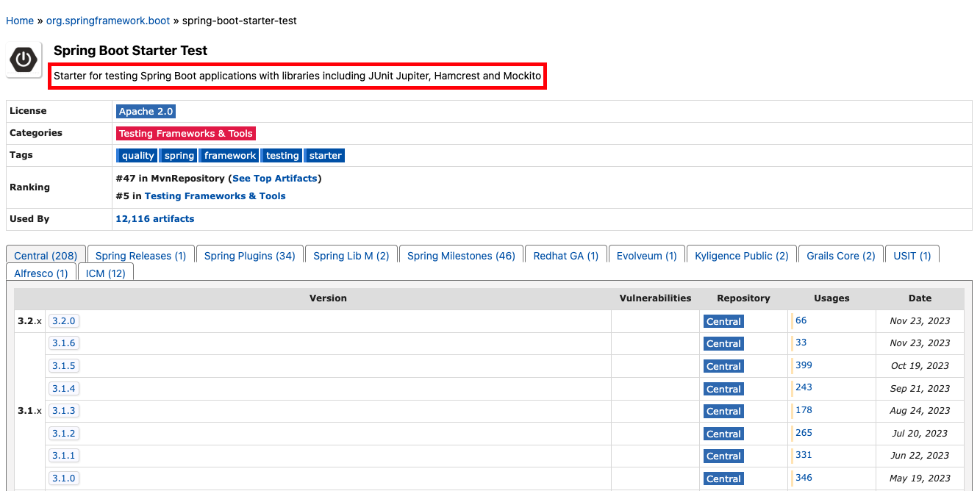Switch to Spring Plugins (34) tab

pyautogui.click(x=250, y=255)
